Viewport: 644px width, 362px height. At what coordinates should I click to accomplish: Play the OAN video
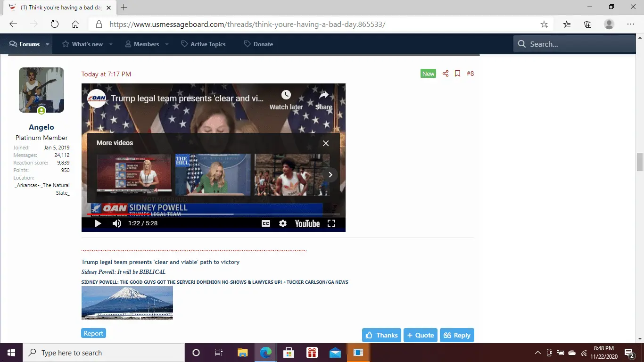(98, 223)
